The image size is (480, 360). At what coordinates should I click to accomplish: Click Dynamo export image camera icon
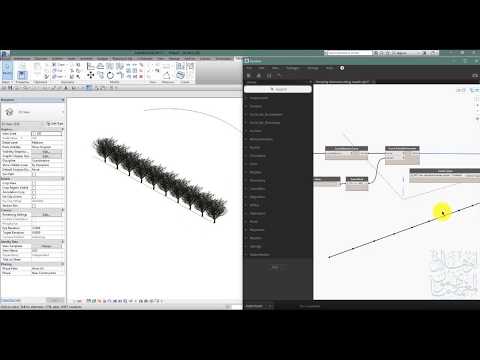[476, 76]
